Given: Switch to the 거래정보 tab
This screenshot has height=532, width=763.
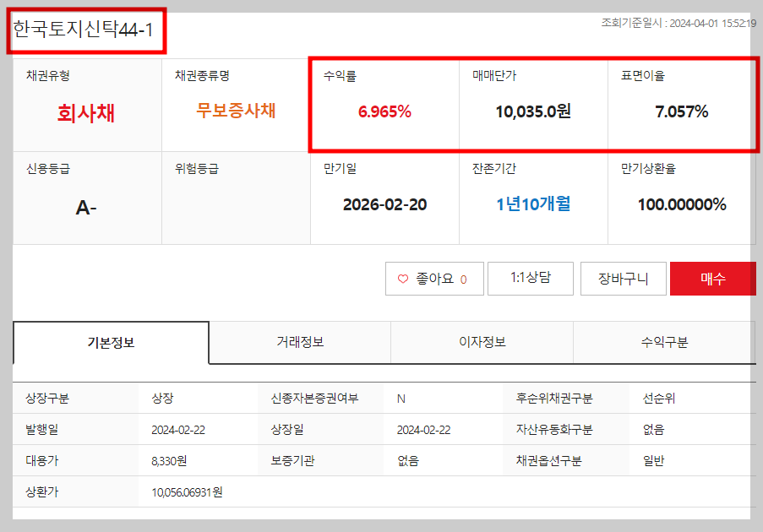Looking at the screenshot, I should coord(300,342).
